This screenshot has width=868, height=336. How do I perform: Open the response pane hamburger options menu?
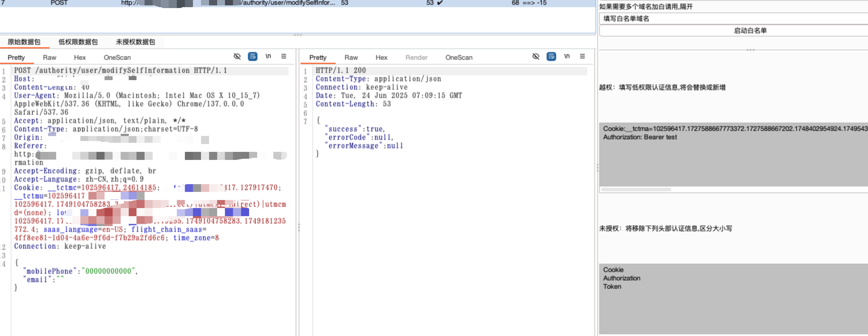point(582,56)
